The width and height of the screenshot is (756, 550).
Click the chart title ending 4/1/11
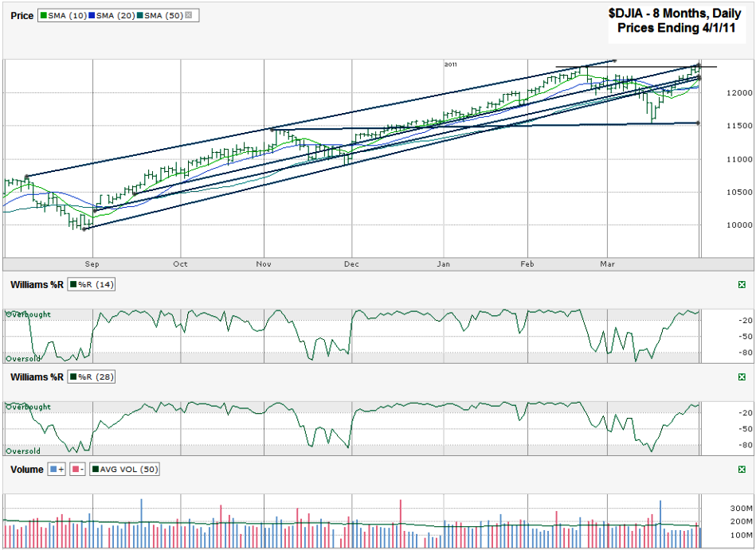676,21
